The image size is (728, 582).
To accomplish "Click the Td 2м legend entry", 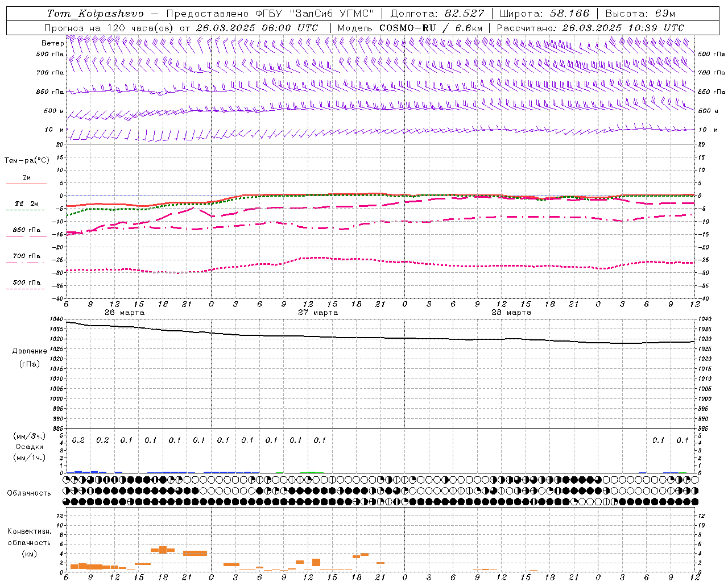I will pyautogui.click(x=26, y=203).
